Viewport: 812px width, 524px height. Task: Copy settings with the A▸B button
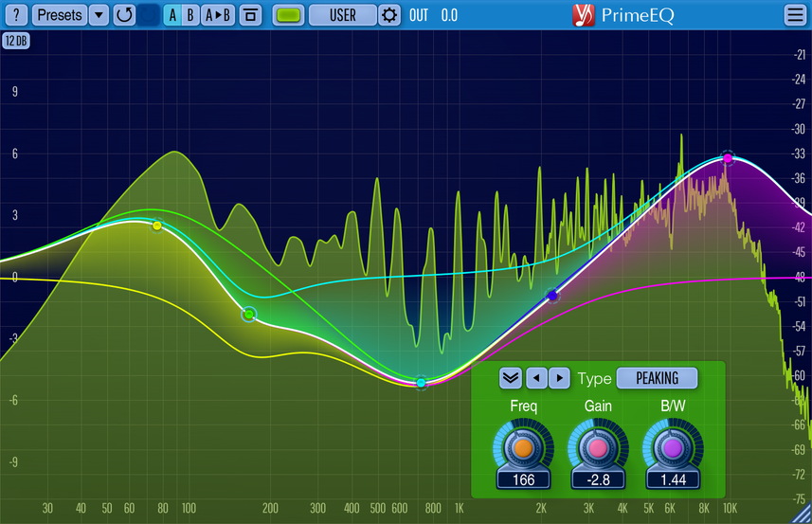click(219, 15)
